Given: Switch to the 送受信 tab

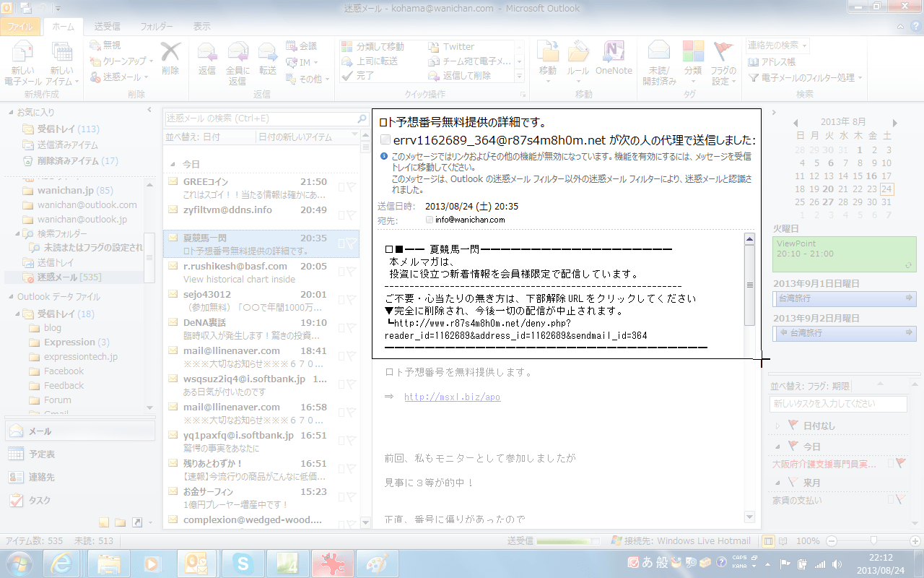Looking at the screenshot, I should [107, 26].
